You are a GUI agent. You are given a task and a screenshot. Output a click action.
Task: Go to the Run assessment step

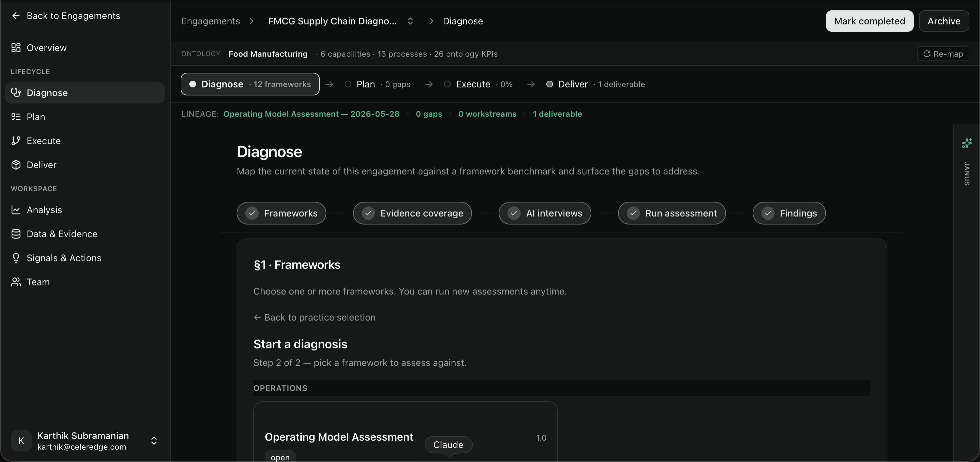pyautogui.click(x=671, y=213)
